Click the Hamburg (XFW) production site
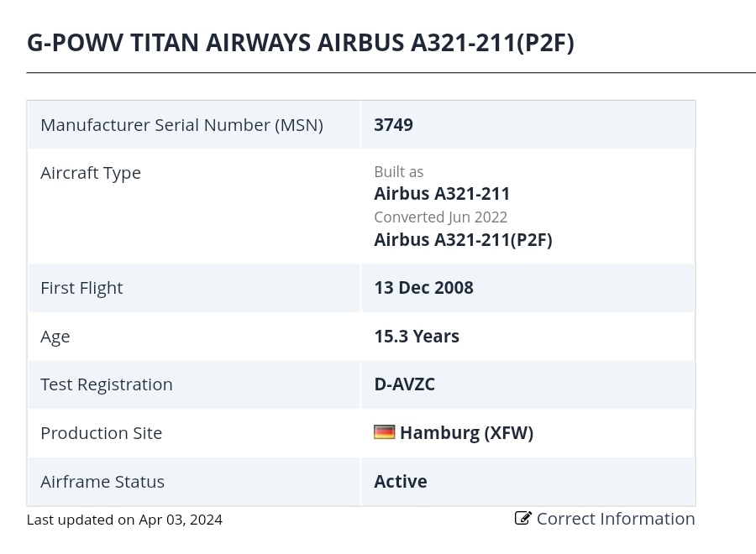 click(467, 432)
